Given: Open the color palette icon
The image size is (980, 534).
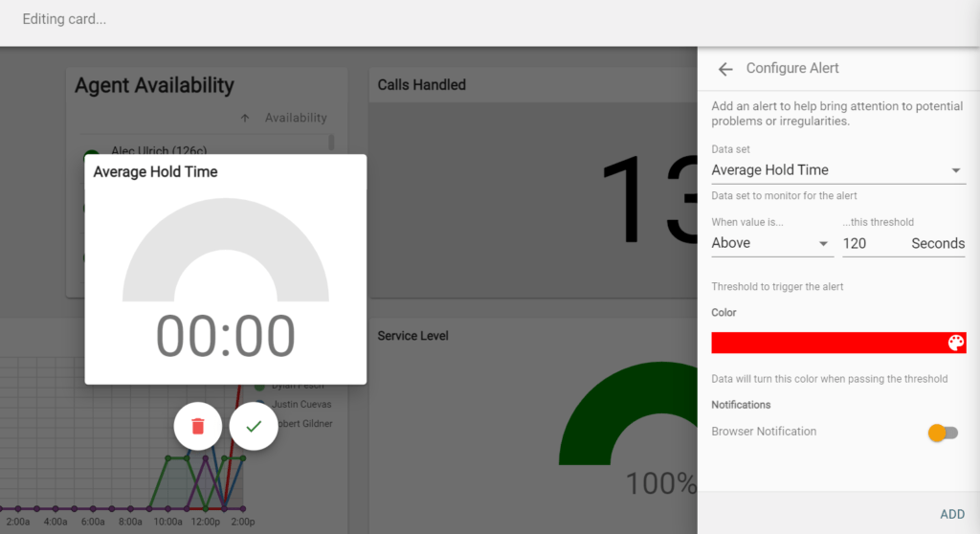Looking at the screenshot, I should (x=955, y=344).
